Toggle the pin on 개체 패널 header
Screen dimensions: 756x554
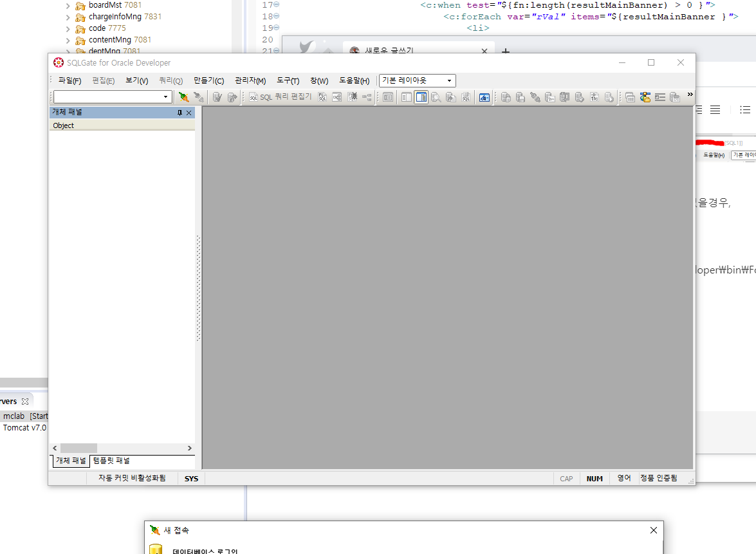point(180,113)
